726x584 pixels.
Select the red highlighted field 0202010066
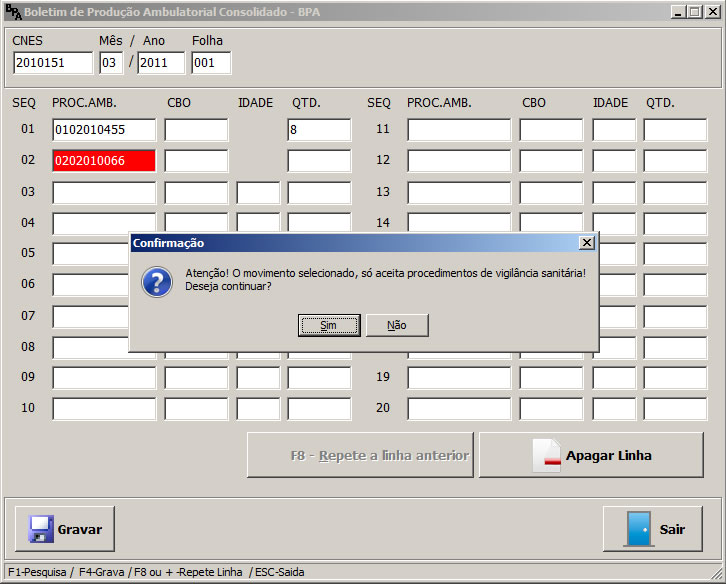[x=104, y=160]
